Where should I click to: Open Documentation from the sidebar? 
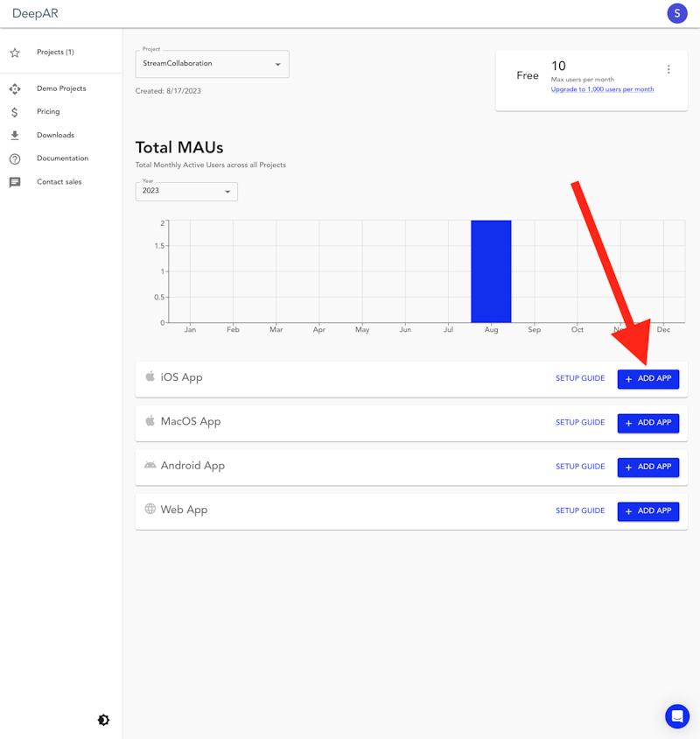click(62, 158)
